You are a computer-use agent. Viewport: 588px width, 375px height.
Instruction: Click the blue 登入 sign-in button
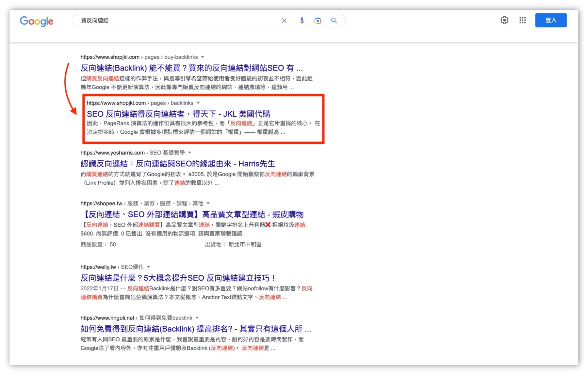click(x=550, y=20)
